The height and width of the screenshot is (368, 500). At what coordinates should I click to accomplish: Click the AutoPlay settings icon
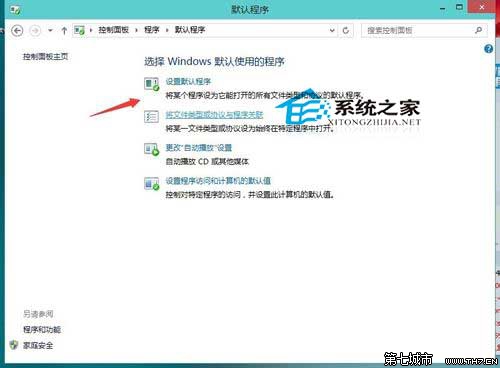(152, 149)
